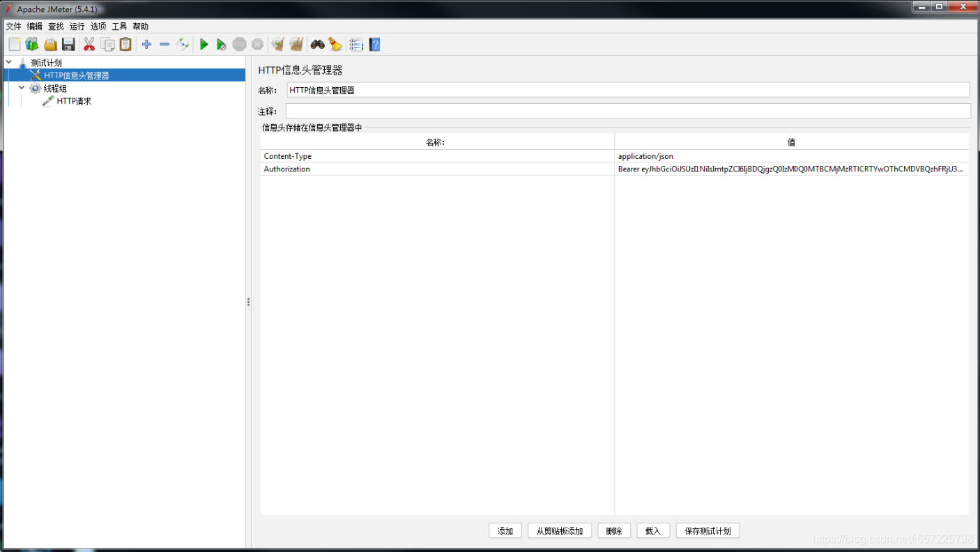This screenshot has height=552, width=980.
Task: Click the Open file folder icon
Action: 50,45
